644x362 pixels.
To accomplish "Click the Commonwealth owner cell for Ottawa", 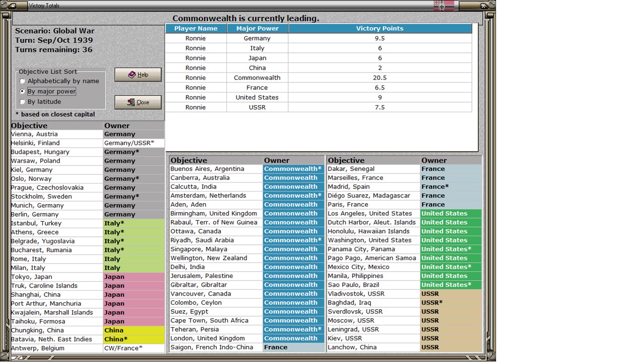I will tap(294, 231).
